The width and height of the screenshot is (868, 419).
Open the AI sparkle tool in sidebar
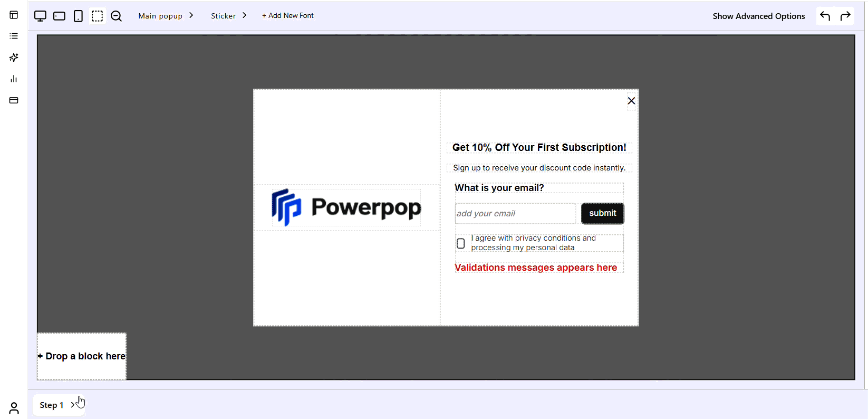14,58
